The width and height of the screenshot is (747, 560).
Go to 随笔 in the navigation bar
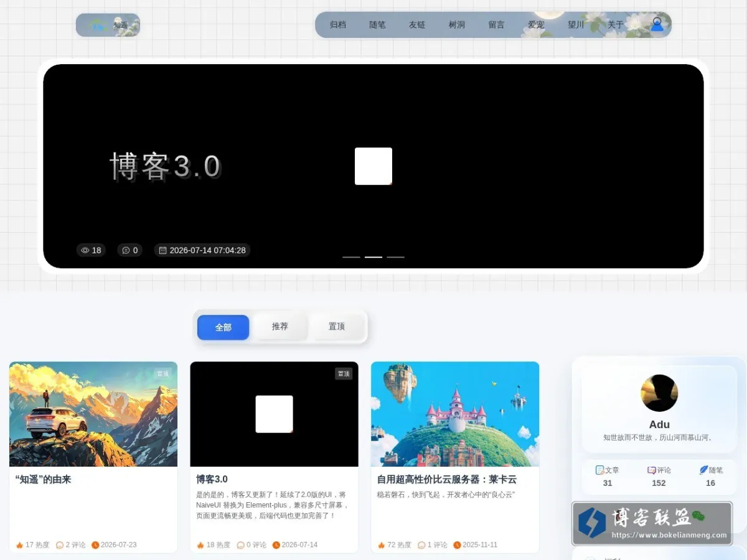(x=377, y=25)
